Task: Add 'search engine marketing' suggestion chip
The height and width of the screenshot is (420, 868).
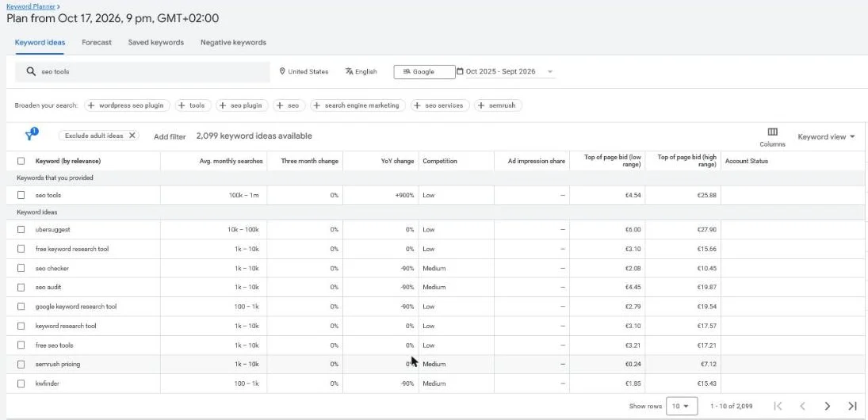Action: [358, 105]
